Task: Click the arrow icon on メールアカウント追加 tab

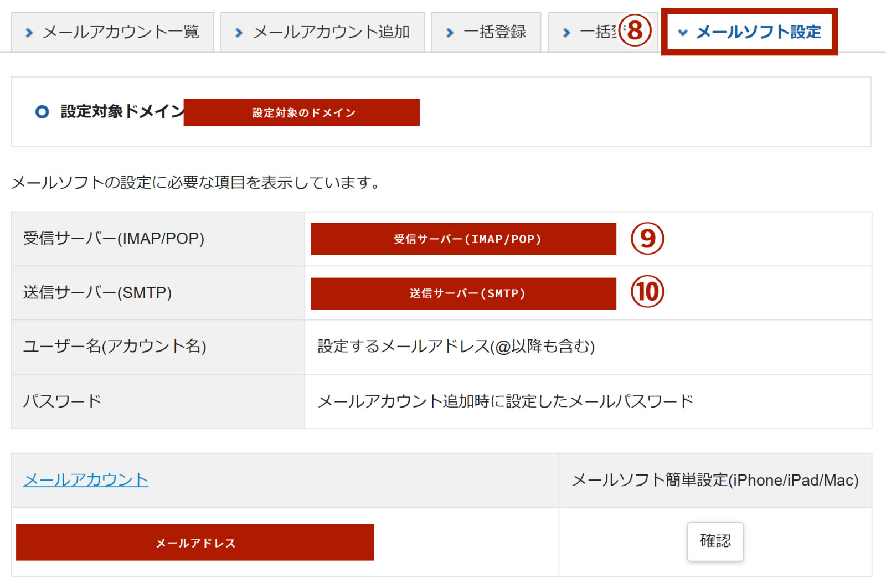Action: tap(238, 33)
